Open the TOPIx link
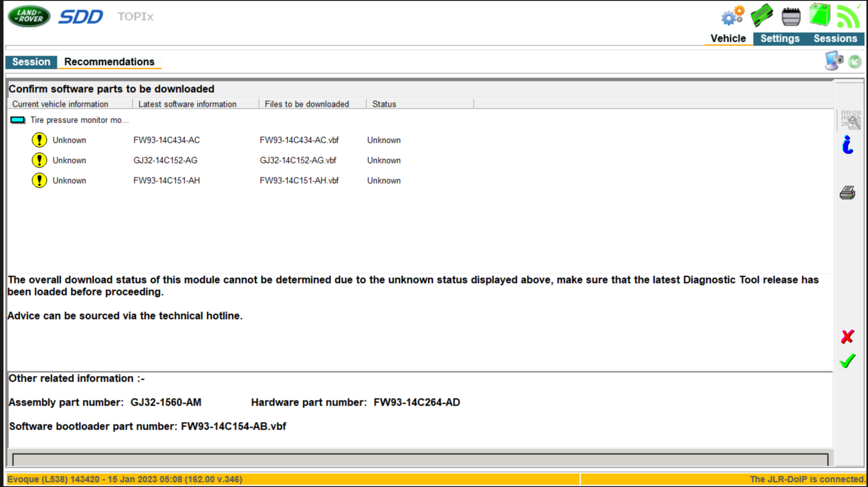Screen dimensions: 868x487 click(x=135, y=16)
